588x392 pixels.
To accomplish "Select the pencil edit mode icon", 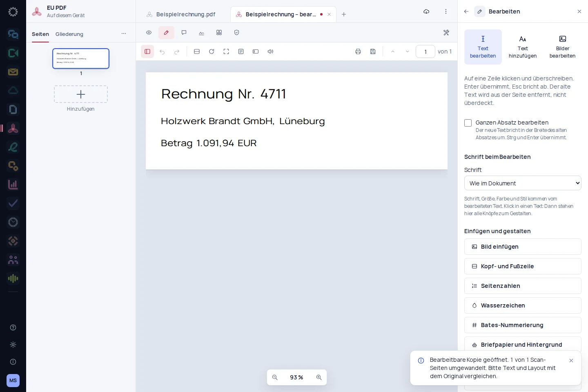I will click(x=166, y=33).
